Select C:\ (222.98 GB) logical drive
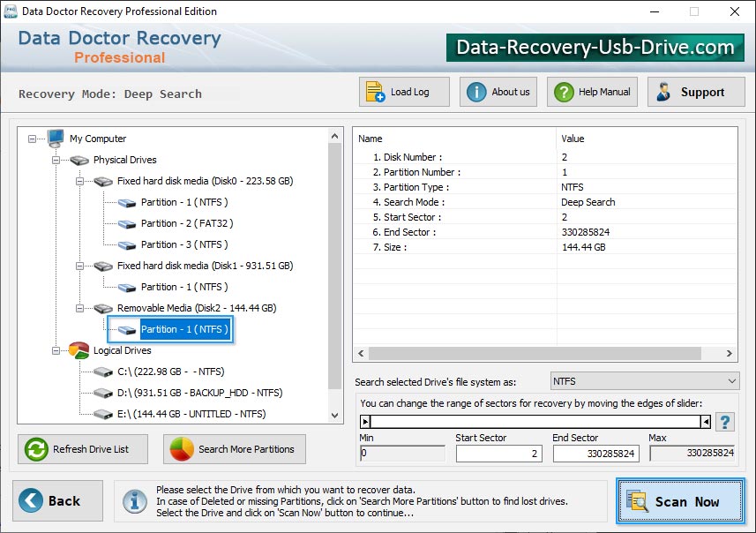Image resolution: width=756 pixels, height=533 pixels. (170, 372)
